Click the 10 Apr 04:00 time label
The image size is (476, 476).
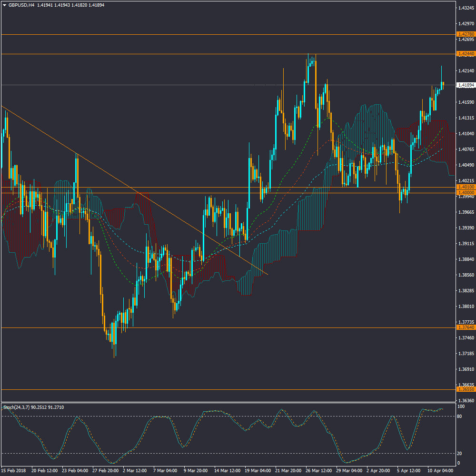click(x=439, y=470)
